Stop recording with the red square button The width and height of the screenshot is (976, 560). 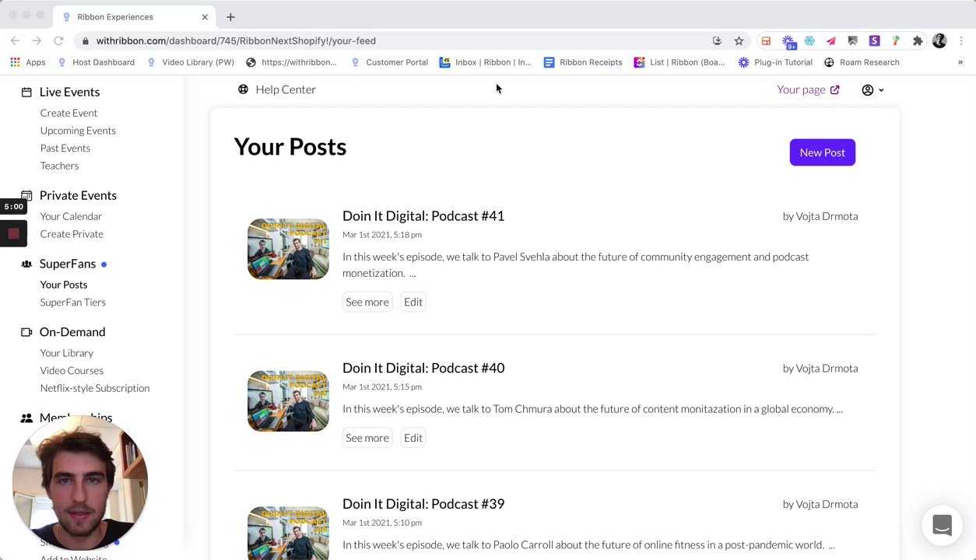(13, 233)
